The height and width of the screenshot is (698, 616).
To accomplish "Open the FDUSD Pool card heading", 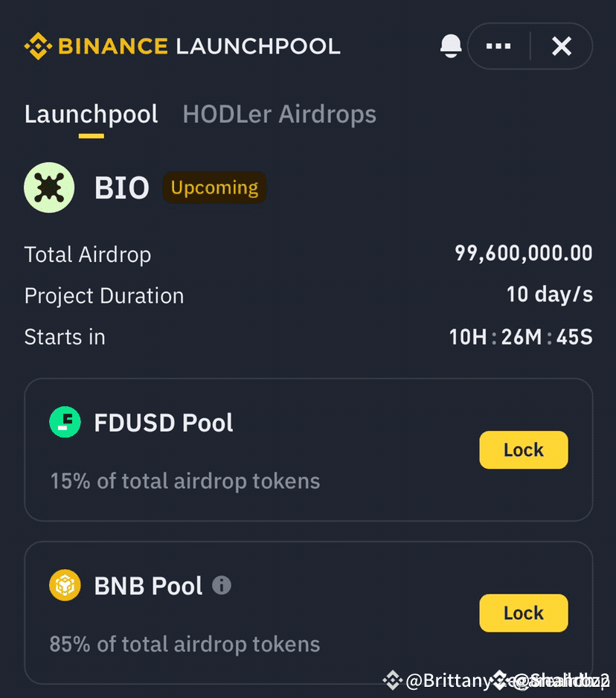I will [x=164, y=423].
